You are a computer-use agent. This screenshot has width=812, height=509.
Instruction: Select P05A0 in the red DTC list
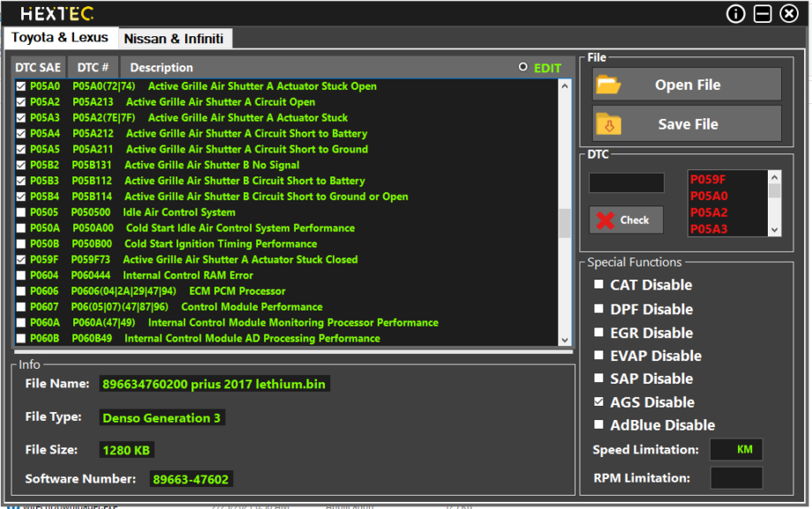coord(709,196)
